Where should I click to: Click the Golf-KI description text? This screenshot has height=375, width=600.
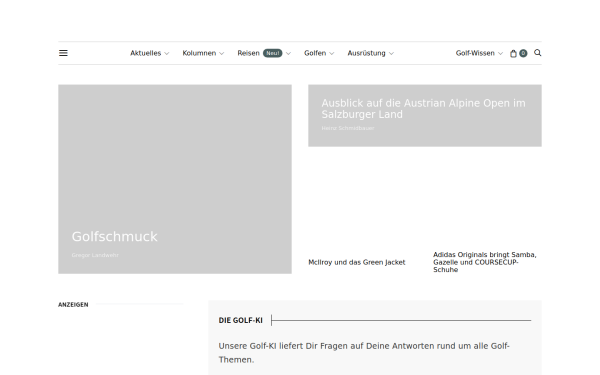point(364,353)
